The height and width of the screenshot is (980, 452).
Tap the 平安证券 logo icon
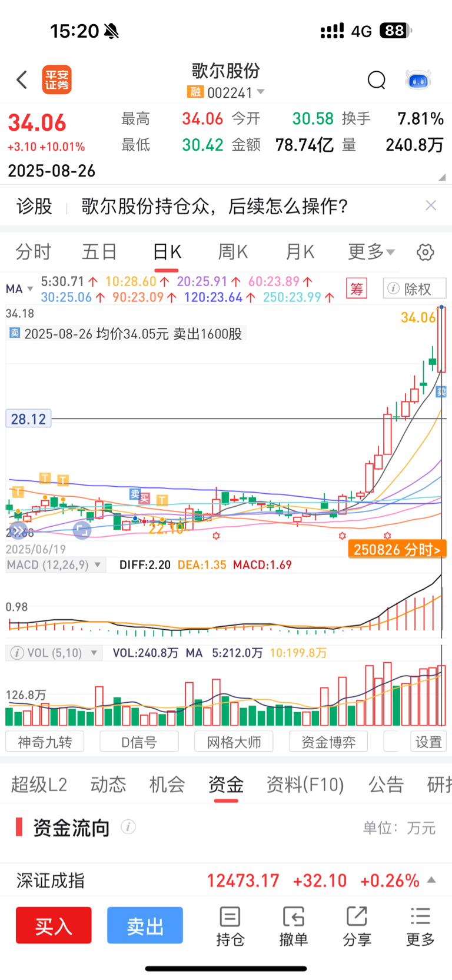56,79
